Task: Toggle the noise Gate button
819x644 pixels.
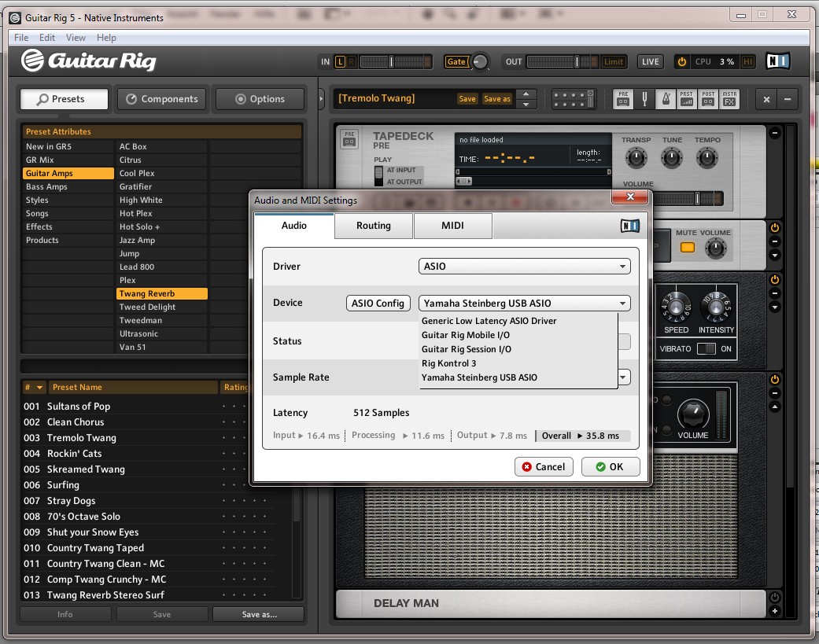Action: [456, 61]
